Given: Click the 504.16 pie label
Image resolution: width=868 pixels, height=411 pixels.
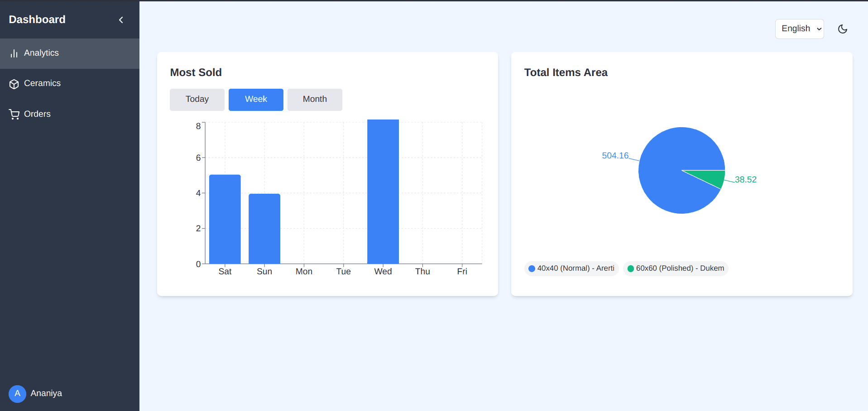Looking at the screenshot, I should [615, 156].
